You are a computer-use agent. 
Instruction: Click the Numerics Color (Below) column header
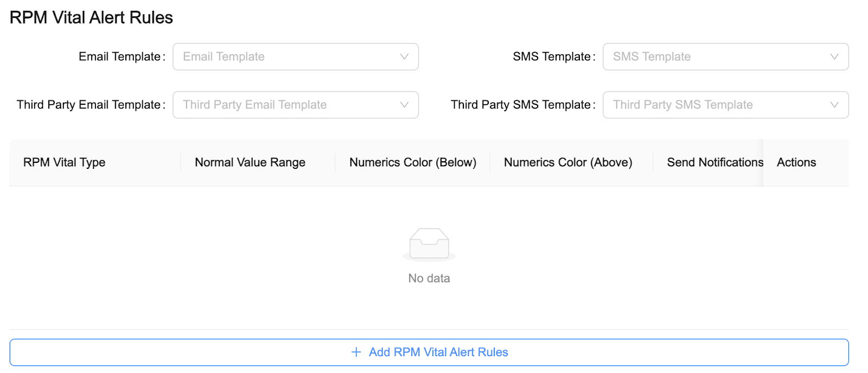pos(412,162)
